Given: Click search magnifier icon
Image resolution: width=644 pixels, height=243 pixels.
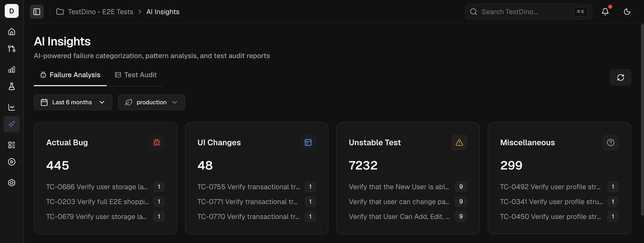Looking at the screenshot, I should pos(473,12).
